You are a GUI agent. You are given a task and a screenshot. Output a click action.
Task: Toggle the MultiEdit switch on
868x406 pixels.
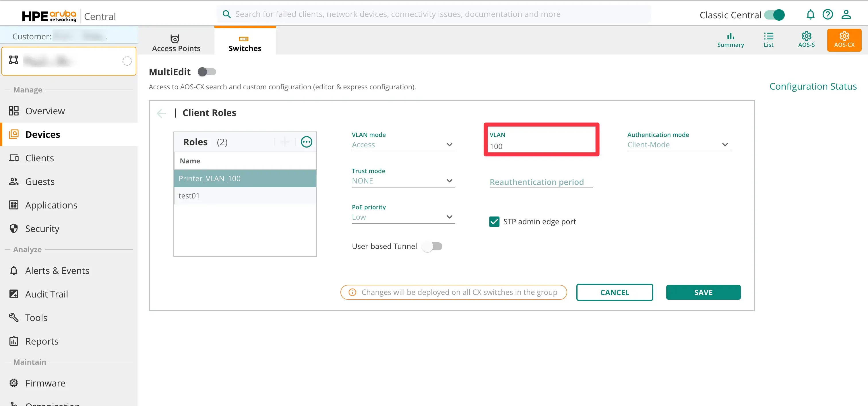click(207, 72)
